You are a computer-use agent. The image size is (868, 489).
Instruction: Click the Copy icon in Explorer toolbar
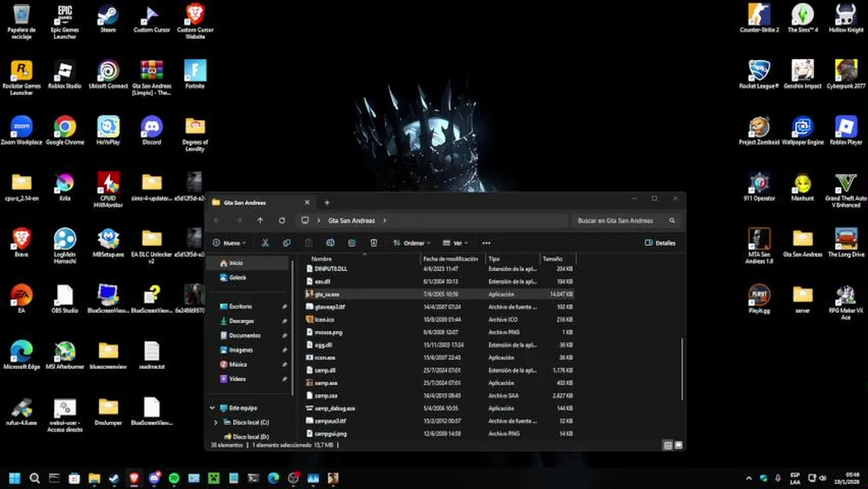(287, 242)
